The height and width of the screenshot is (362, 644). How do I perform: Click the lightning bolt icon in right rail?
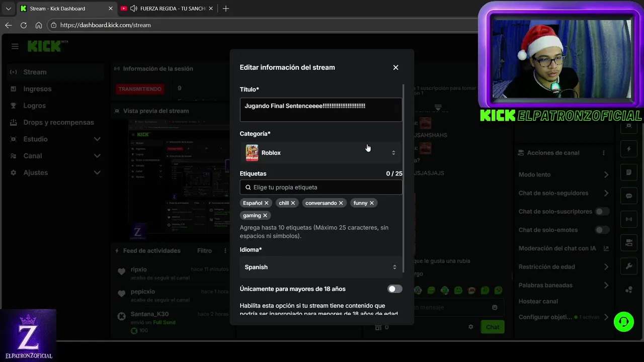pyautogui.click(x=629, y=149)
